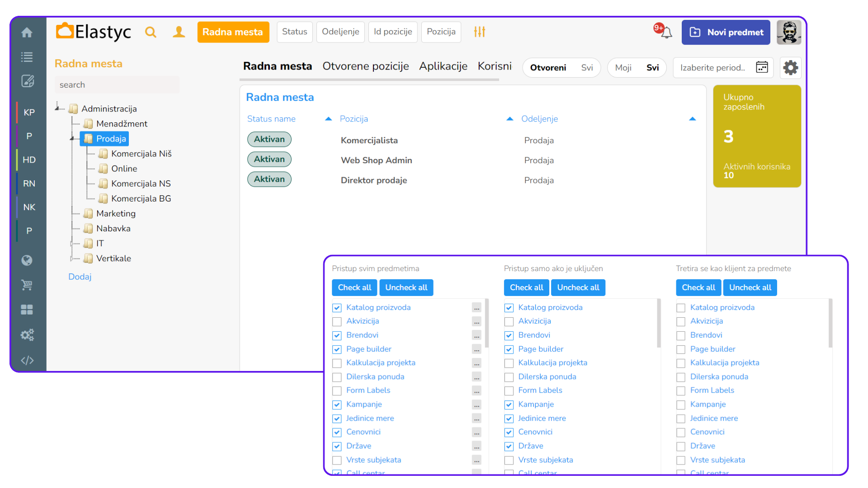Click the Dodaj link under tree

pyautogui.click(x=80, y=277)
